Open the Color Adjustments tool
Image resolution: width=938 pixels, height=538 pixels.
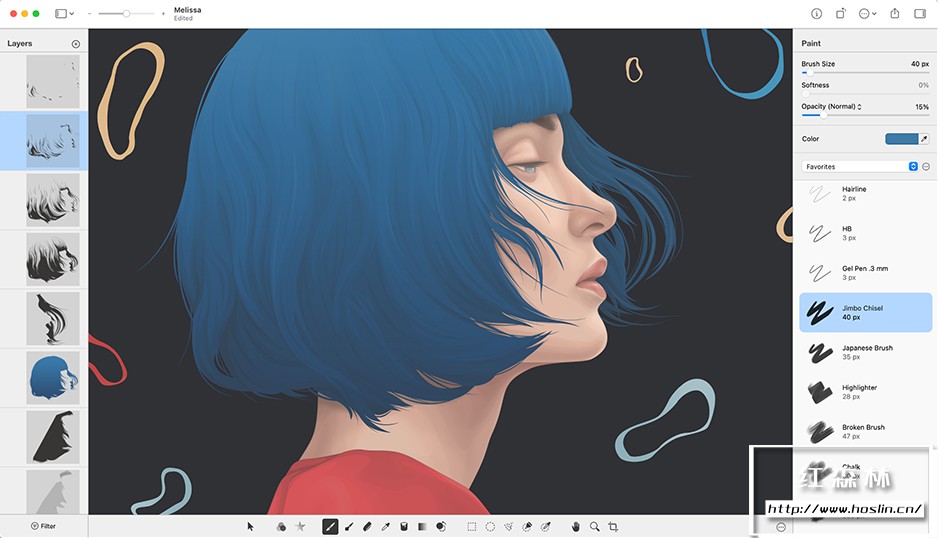coord(281,527)
